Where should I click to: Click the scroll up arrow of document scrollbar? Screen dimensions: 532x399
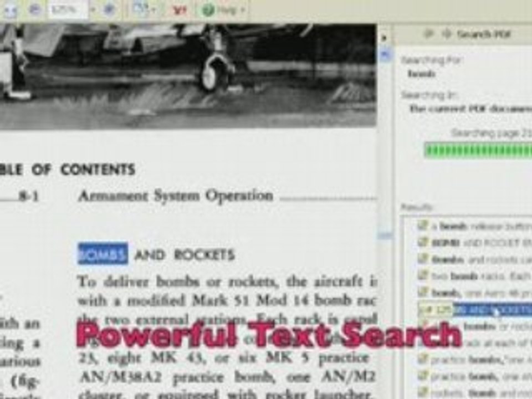click(385, 55)
